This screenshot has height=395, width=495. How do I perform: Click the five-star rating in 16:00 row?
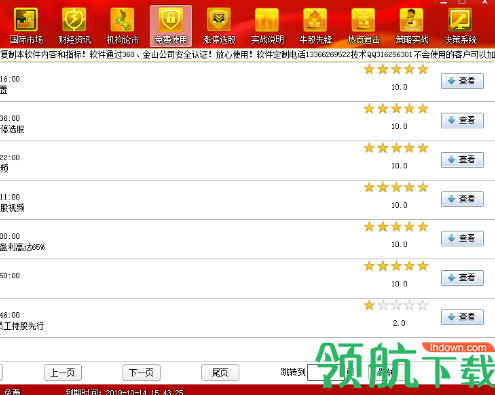396,69
